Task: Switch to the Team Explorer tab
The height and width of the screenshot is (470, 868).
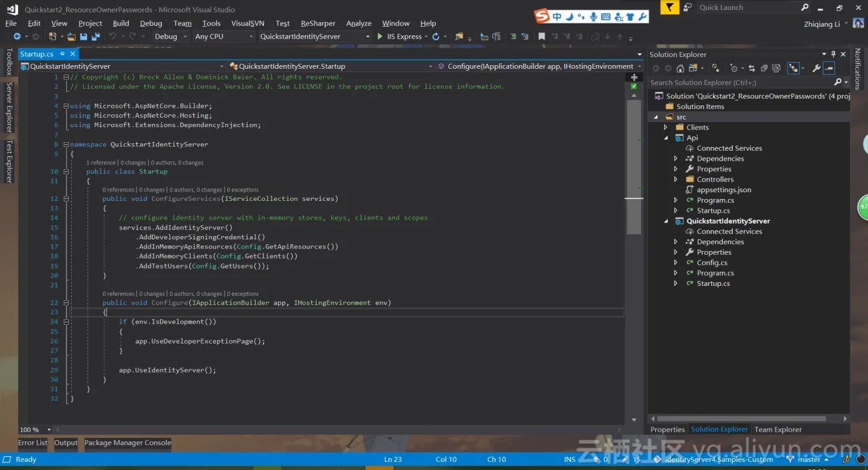Action: tap(778, 429)
